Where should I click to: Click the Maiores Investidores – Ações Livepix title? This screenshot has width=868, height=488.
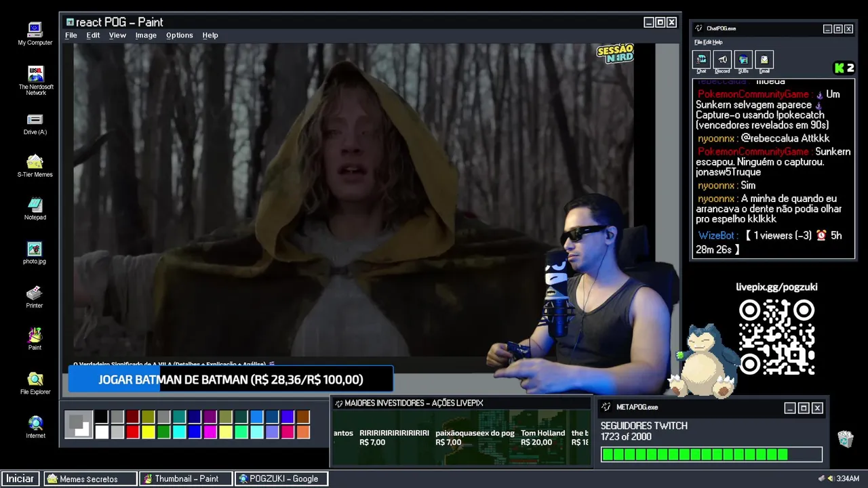(414, 403)
